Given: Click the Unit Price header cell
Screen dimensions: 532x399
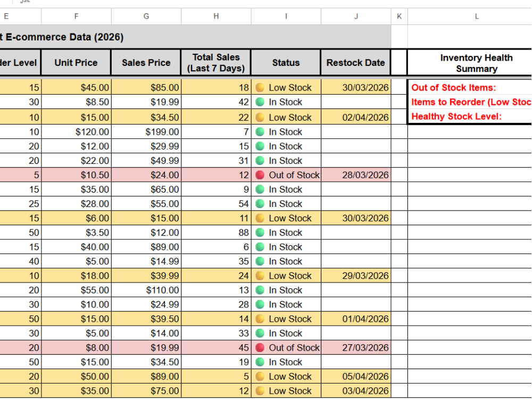Looking at the screenshot, I should 76,62.
